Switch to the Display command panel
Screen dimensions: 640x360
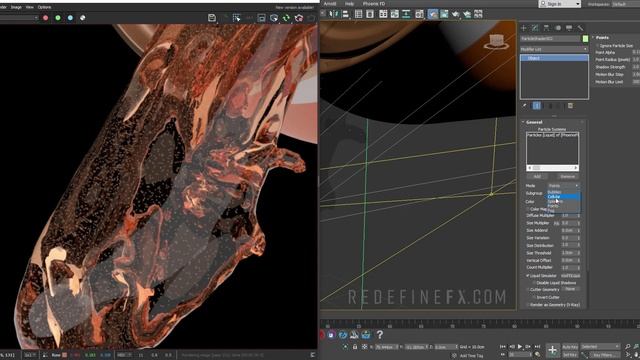coord(569,28)
